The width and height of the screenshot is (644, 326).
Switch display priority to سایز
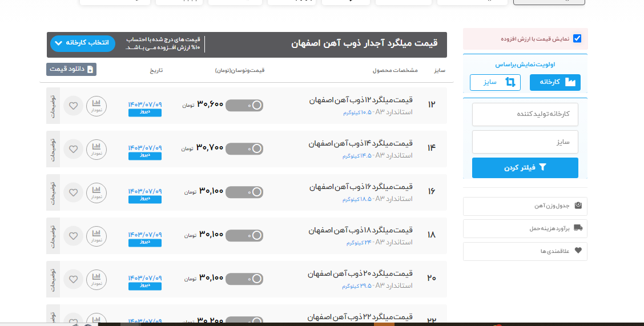[x=495, y=82]
